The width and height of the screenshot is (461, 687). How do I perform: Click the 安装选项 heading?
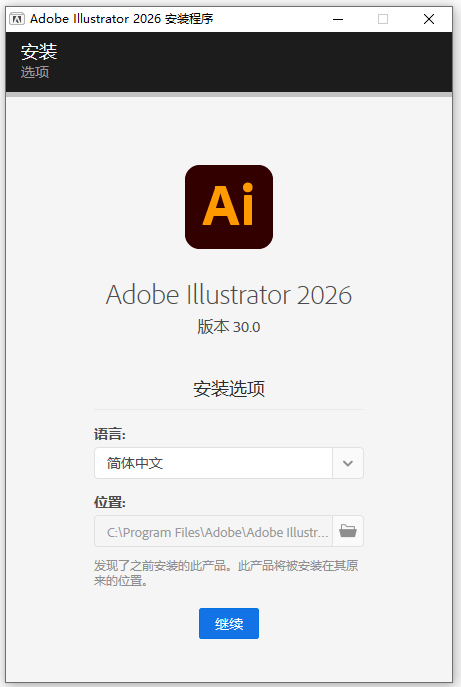(229, 389)
